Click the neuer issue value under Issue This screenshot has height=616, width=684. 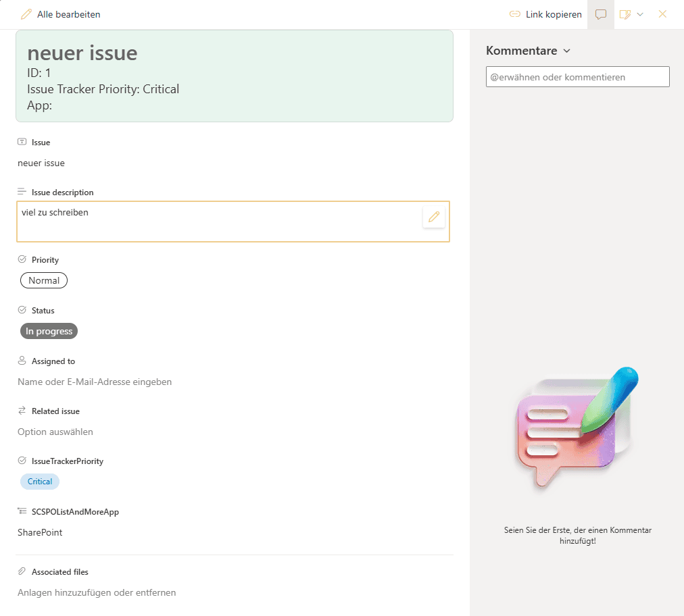tap(41, 163)
